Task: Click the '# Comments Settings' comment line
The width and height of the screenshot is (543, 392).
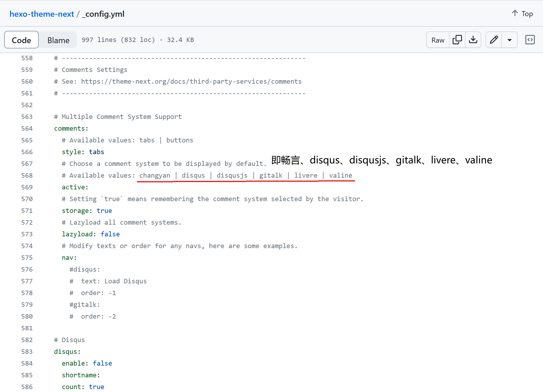Action: tap(91, 70)
